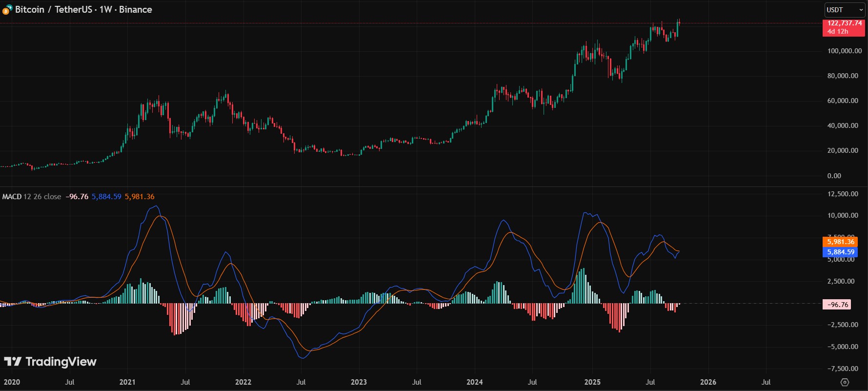Click the TradingView logo
Screen dimensions: 868x391
(50, 362)
